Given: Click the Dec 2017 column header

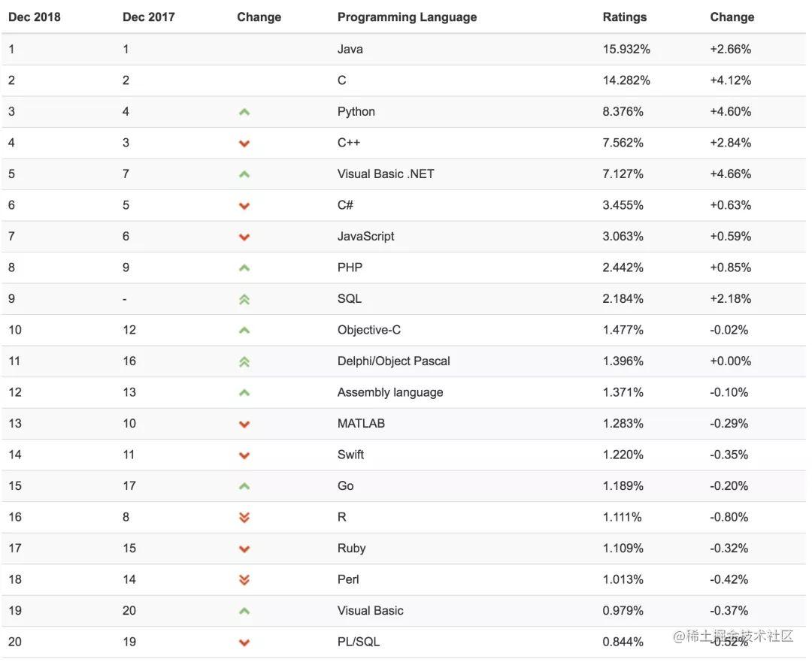Looking at the screenshot, I should point(149,17).
